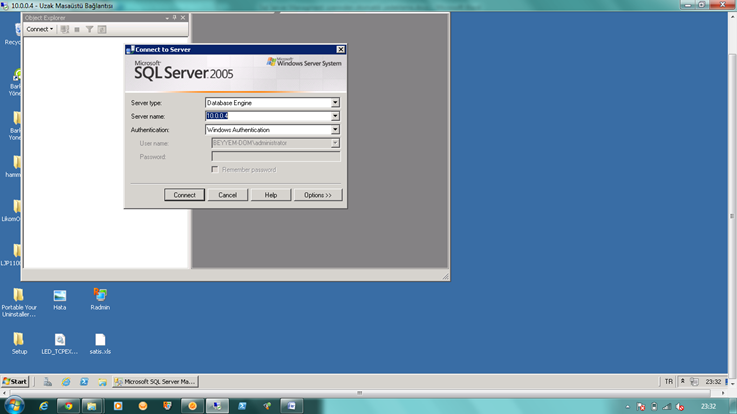Click Server Manager quick launch icon in remote taskbar
This screenshot has width=737, height=414.
48,382
